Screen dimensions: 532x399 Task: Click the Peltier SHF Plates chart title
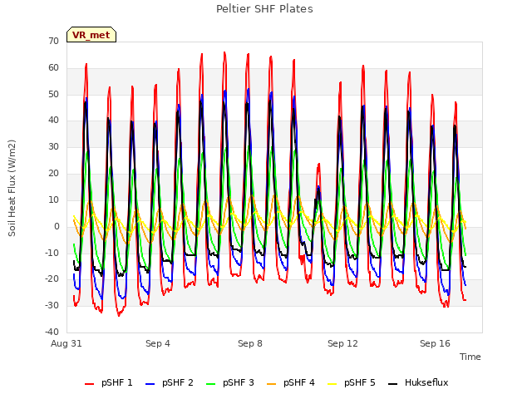(264, 9)
